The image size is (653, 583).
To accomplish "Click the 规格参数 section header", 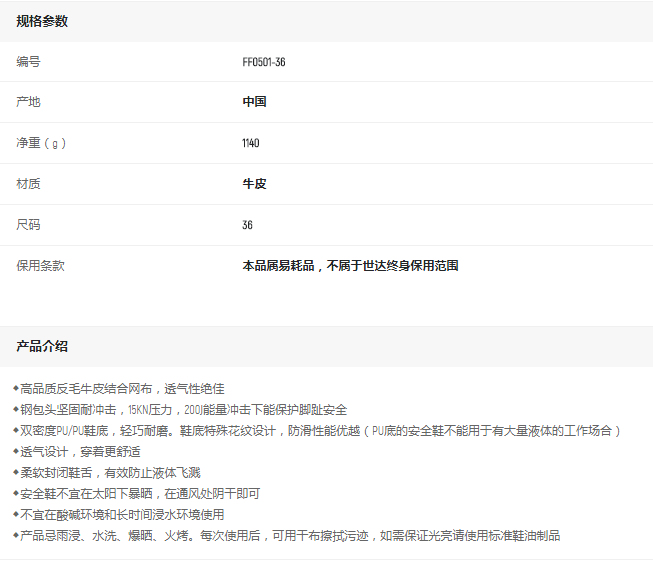I will point(42,21).
